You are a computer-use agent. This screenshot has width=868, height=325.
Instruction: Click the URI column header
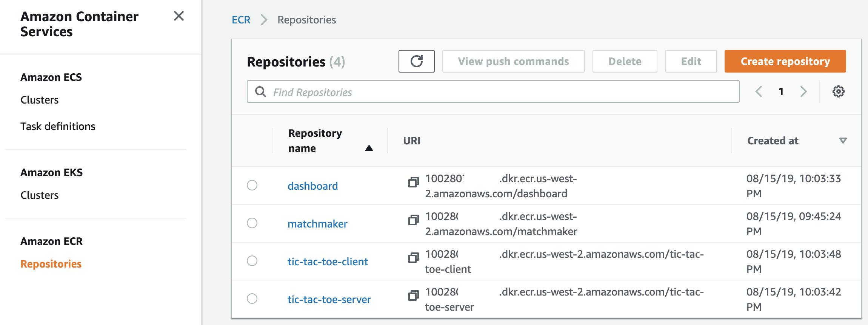click(412, 141)
